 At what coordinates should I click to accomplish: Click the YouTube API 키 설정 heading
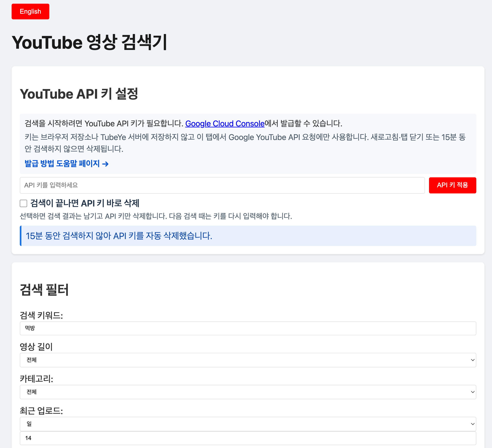[x=79, y=94]
